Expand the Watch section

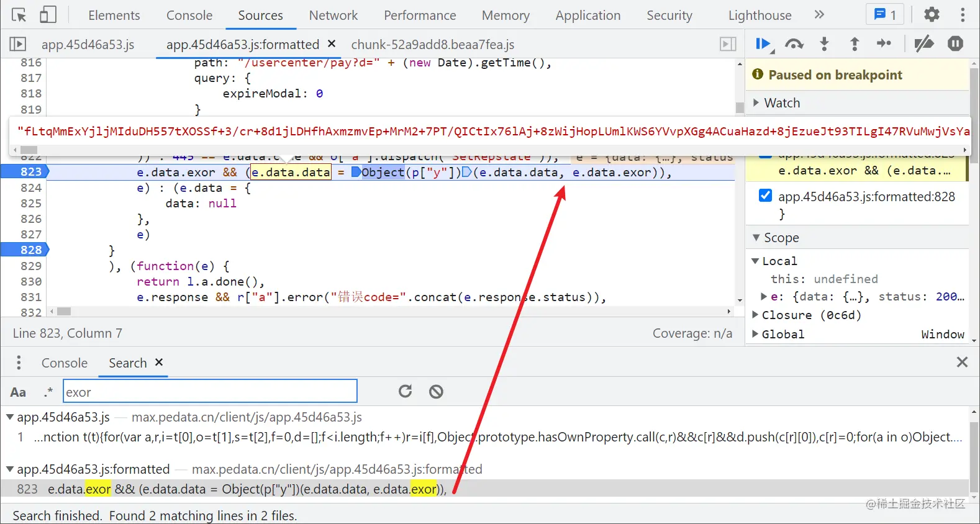tap(756, 103)
